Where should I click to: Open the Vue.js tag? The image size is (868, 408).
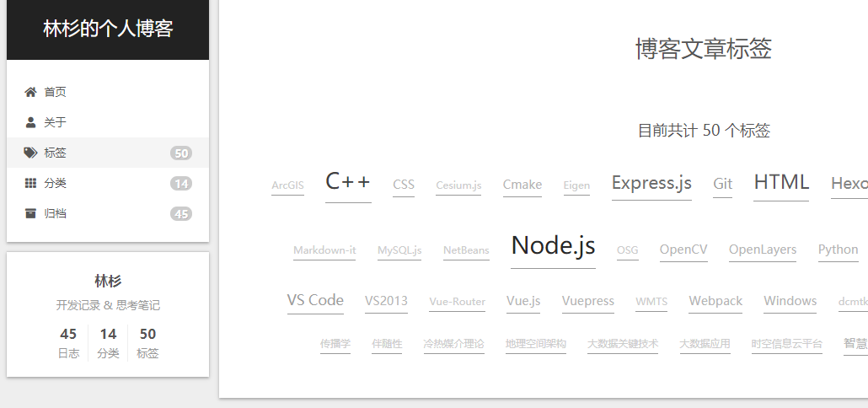point(523,301)
